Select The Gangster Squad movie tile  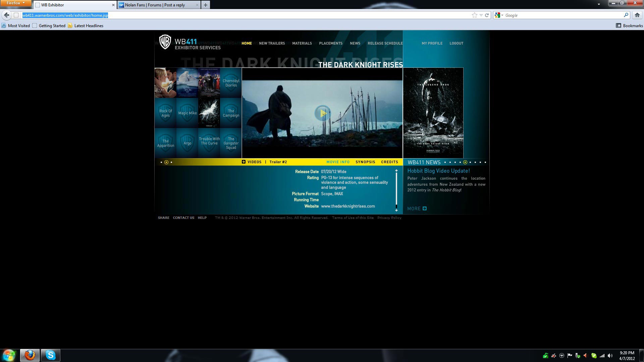point(231,143)
